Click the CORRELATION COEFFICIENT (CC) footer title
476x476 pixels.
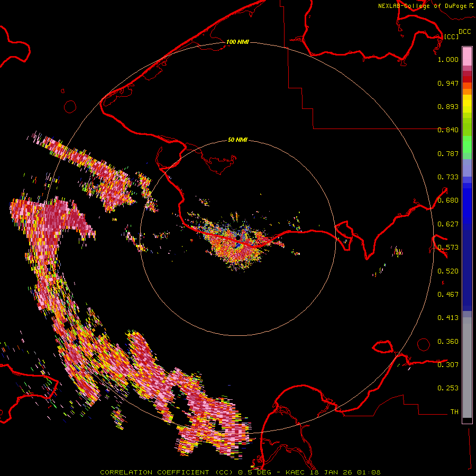[x=166, y=472]
